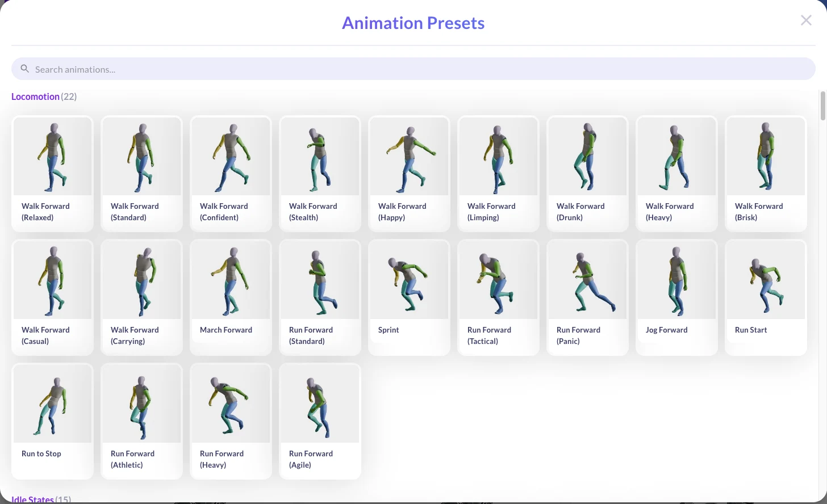Viewport: 827px width, 504px height.
Task: Pick the Walk Forward (Heavy) preset
Action: (676, 174)
